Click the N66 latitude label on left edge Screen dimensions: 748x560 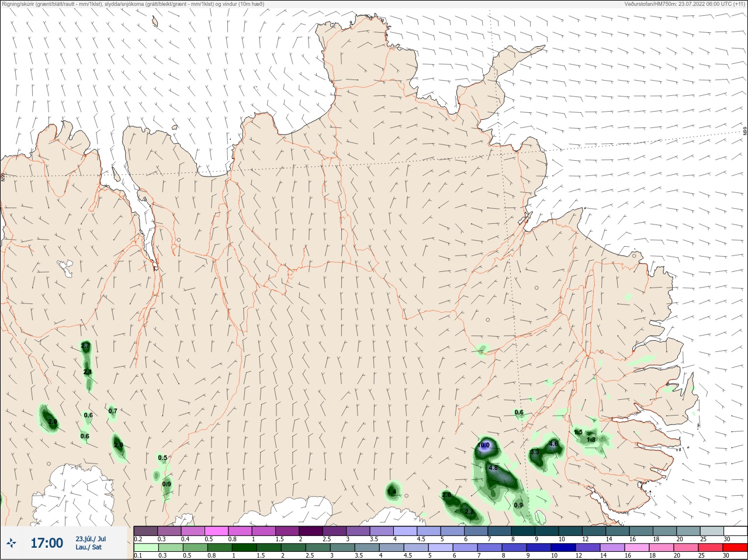(x=3, y=176)
